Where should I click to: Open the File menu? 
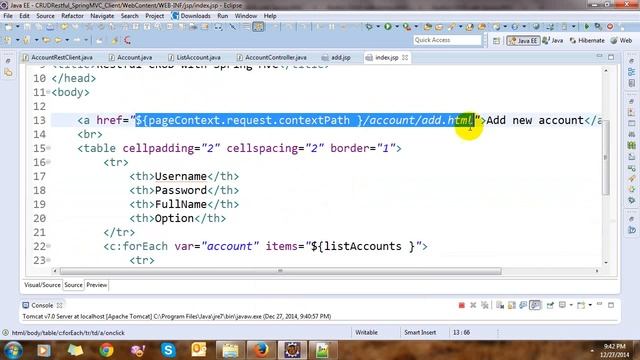point(8,16)
